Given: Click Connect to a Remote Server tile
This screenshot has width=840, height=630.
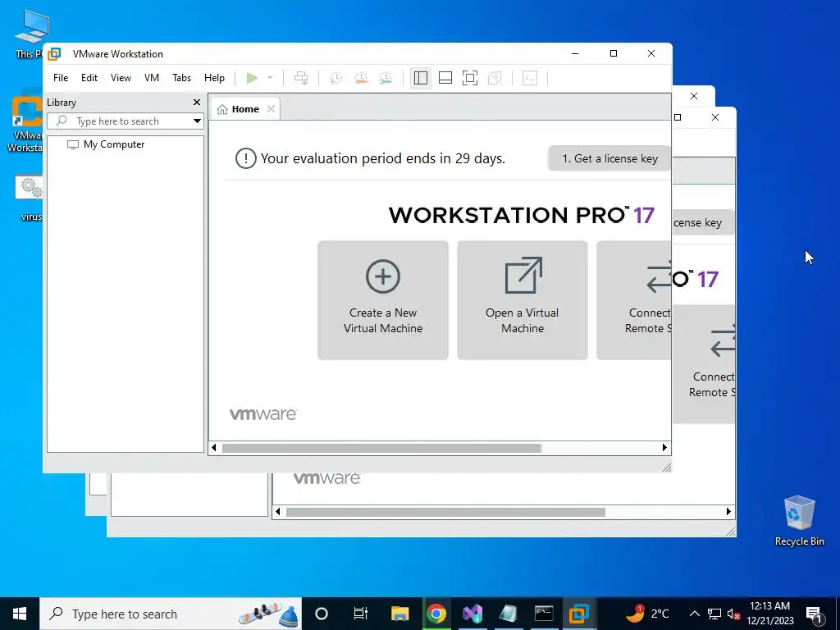Looking at the screenshot, I should pyautogui.click(x=634, y=300).
